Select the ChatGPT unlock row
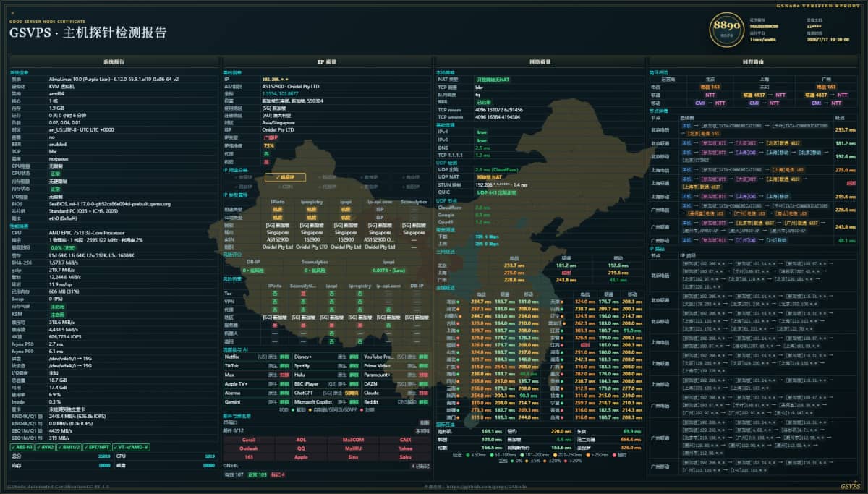This screenshot has width=868, height=494. point(326,393)
